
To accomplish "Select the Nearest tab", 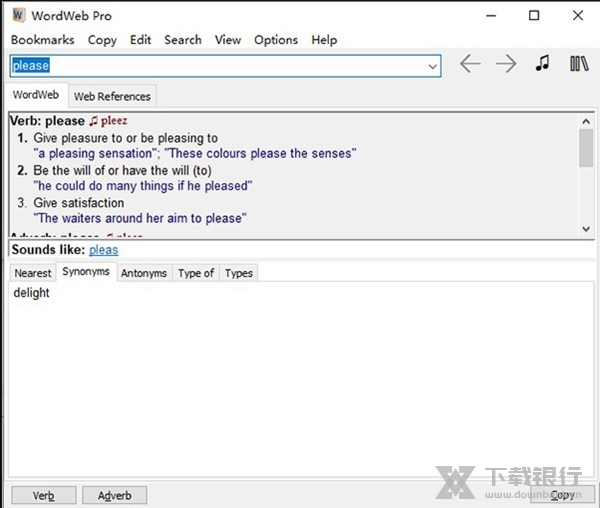I will pyautogui.click(x=33, y=273).
